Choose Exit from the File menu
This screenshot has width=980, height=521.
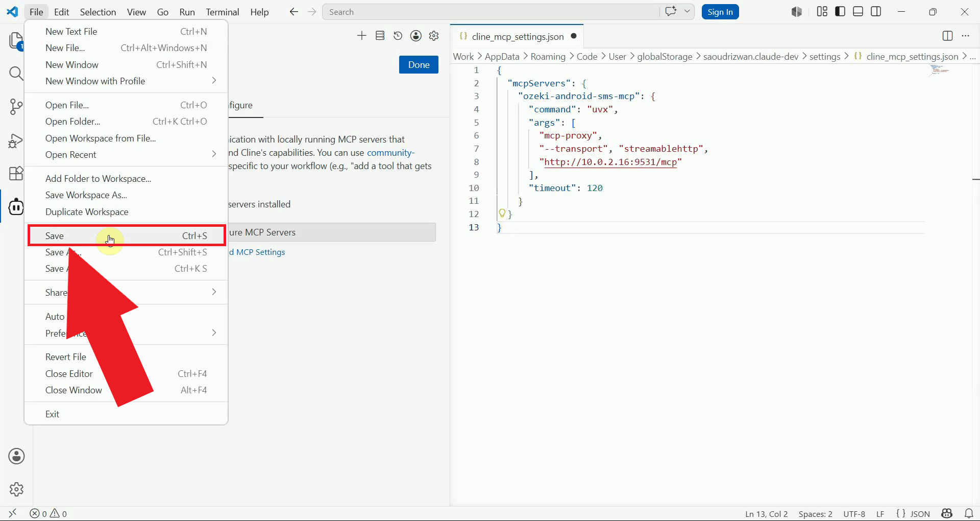pyautogui.click(x=126, y=414)
